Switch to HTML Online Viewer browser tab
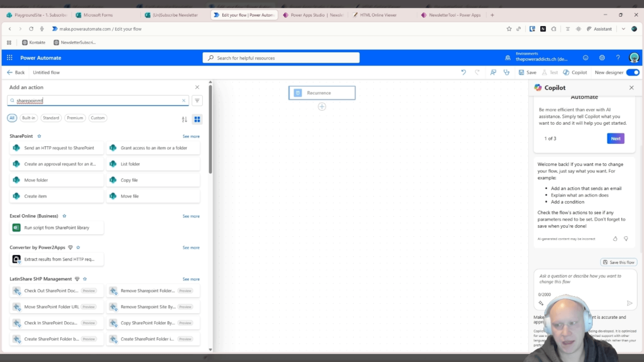Screen dimensions: 644x362 click(x=378, y=15)
